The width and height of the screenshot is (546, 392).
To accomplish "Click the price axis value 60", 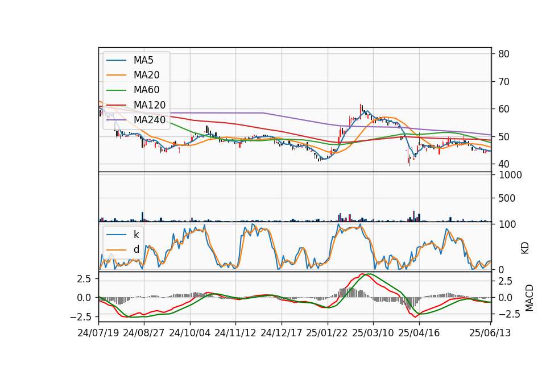I will [504, 109].
